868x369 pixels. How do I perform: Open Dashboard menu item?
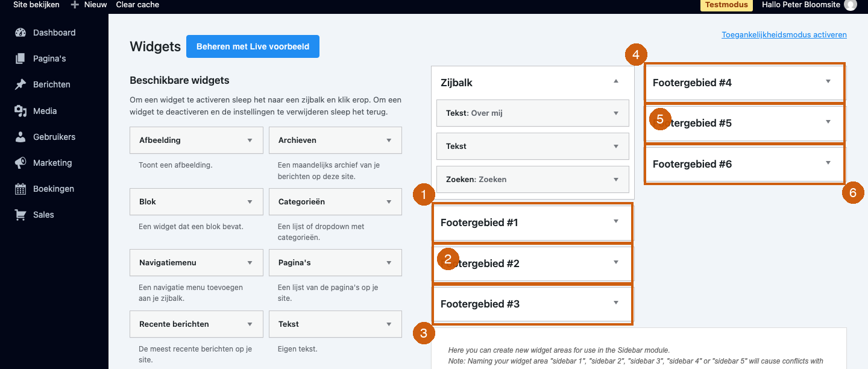pos(54,33)
